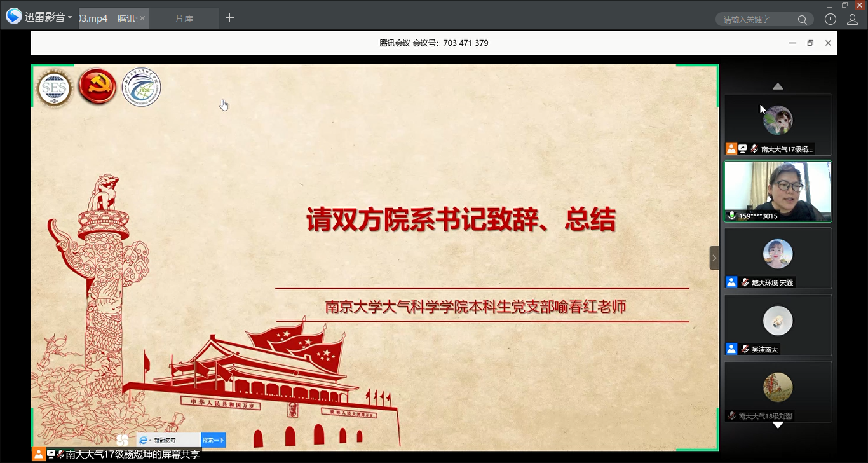Screen dimensions: 868x463
Task: Click green microphone icon of 159****3015
Action: (732, 216)
